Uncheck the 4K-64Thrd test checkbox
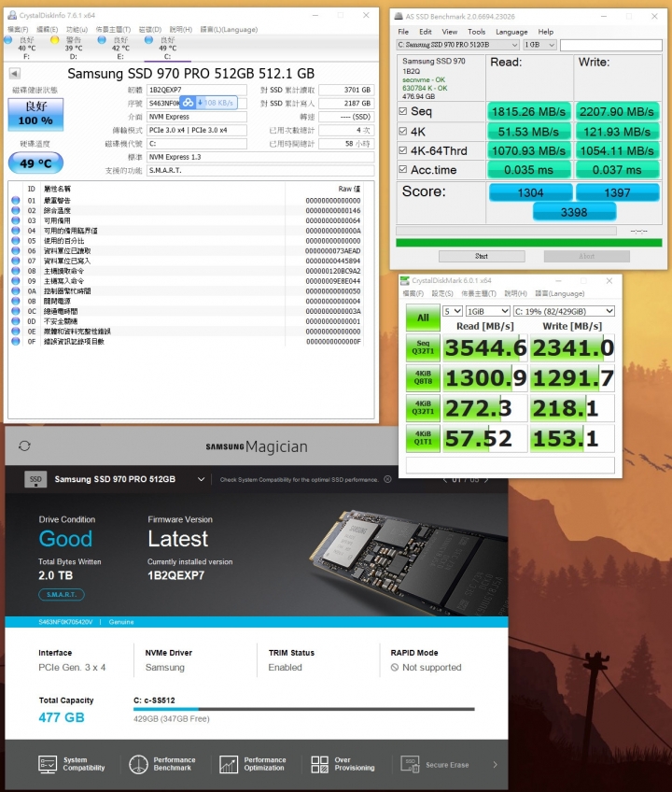 coord(403,150)
